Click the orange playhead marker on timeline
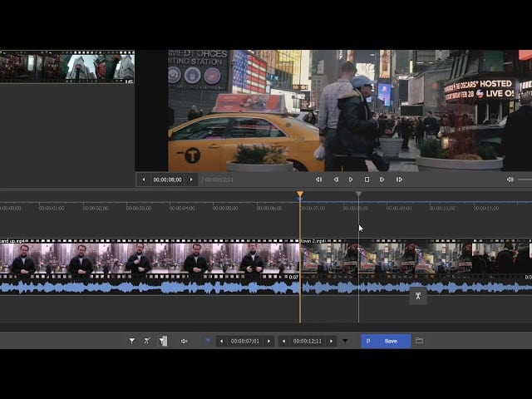 pos(300,194)
